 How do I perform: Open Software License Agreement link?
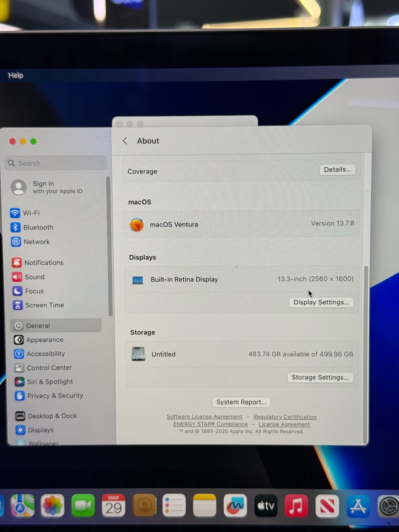[x=204, y=416]
